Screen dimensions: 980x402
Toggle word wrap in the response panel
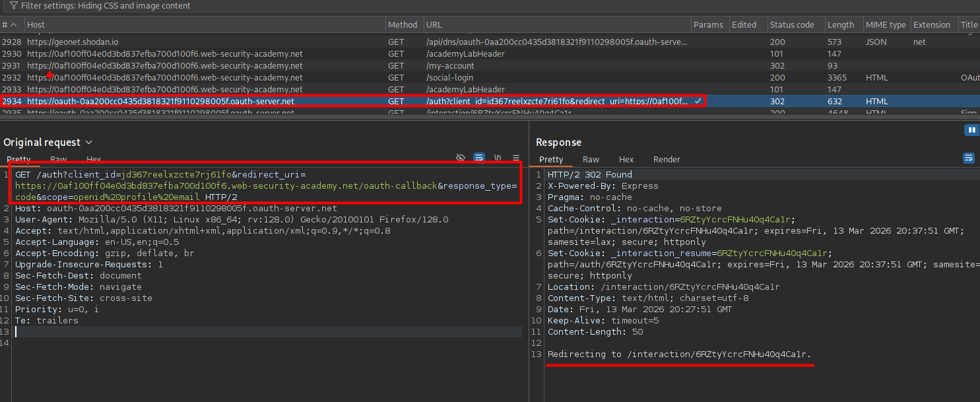pyautogui.click(x=969, y=158)
